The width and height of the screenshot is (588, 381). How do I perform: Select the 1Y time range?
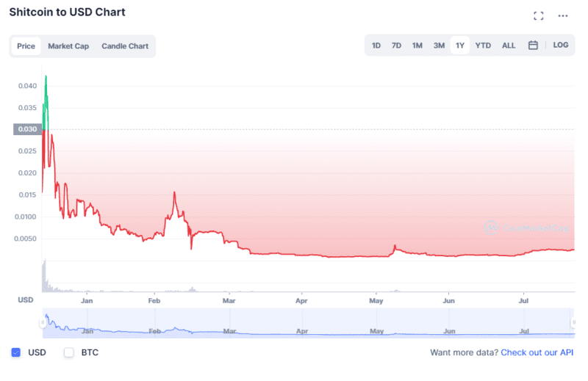(460, 46)
